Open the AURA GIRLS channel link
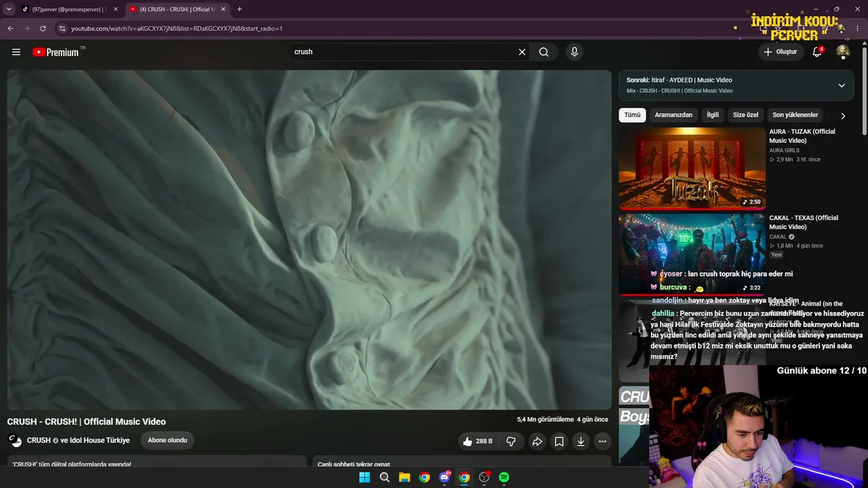868x488 pixels. point(784,150)
